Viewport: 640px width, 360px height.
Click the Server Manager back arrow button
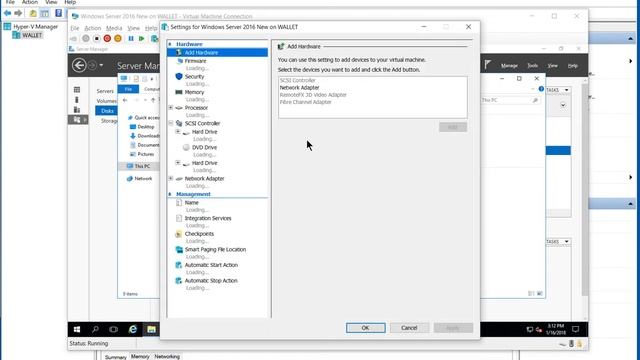[79, 65]
